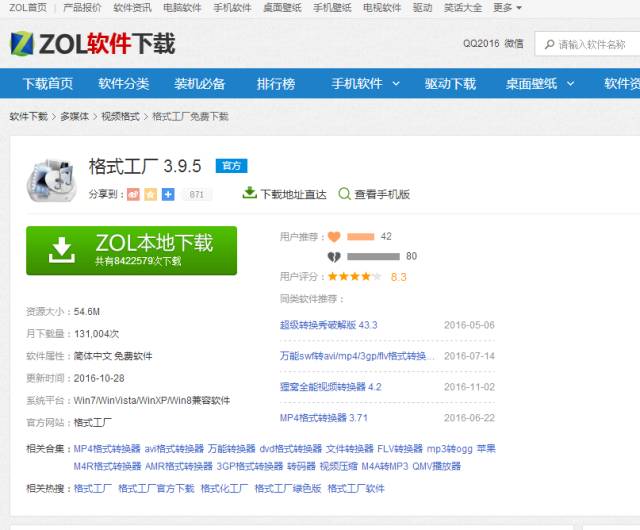640x530 pixels.
Task: Click the orange heart recommend icon
Action: (334, 236)
